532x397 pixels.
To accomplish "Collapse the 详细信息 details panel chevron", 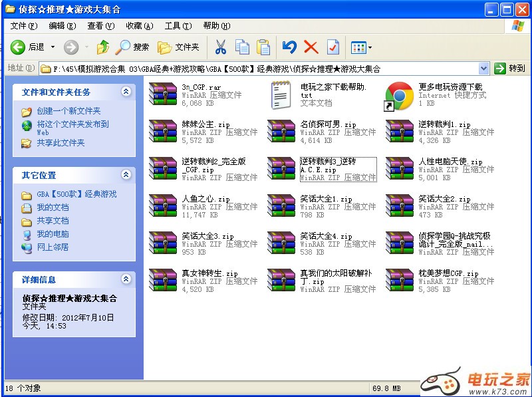I will click(x=126, y=280).
